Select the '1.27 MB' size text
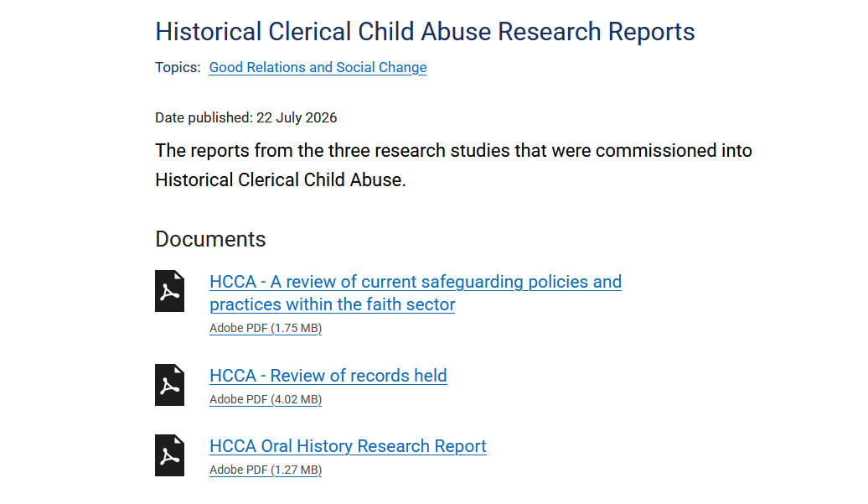Screen dimensions: 868x504 pyautogui.click(x=296, y=470)
